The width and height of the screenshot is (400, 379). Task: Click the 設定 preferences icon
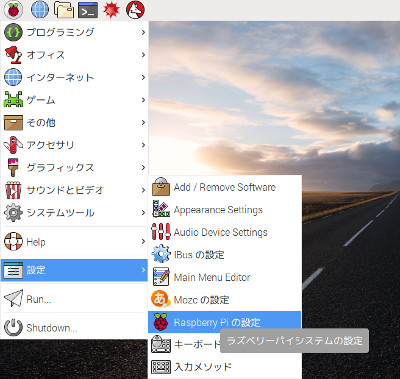click(13, 270)
